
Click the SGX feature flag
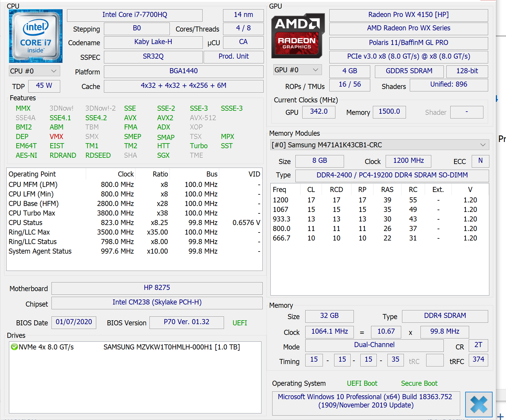click(x=163, y=155)
